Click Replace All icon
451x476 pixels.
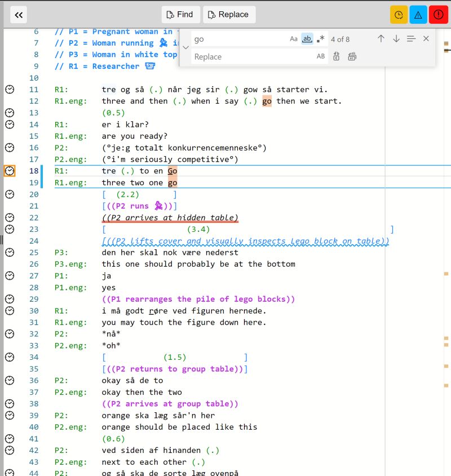tap(352, 56)
